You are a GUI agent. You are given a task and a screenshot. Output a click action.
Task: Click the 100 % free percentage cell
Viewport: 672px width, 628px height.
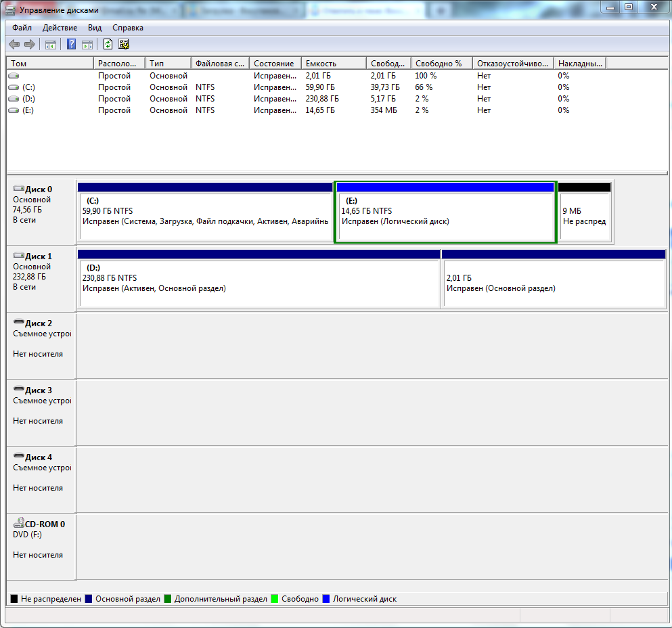click(426, 76)
